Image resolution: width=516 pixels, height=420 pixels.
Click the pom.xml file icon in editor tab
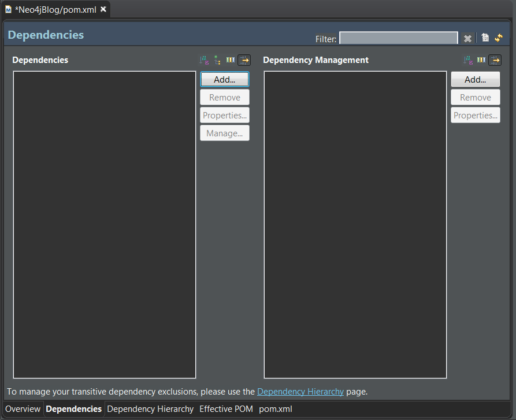click(8, 9)
